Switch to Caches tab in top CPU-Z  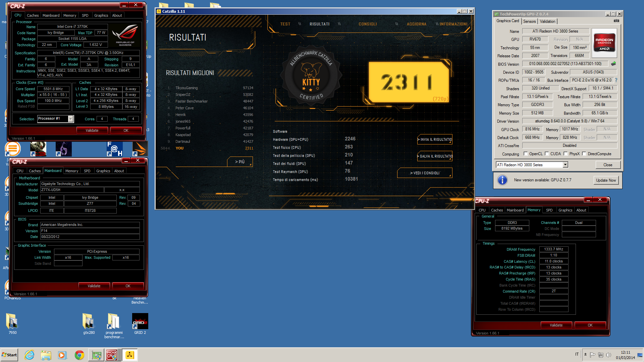[33, 15]
